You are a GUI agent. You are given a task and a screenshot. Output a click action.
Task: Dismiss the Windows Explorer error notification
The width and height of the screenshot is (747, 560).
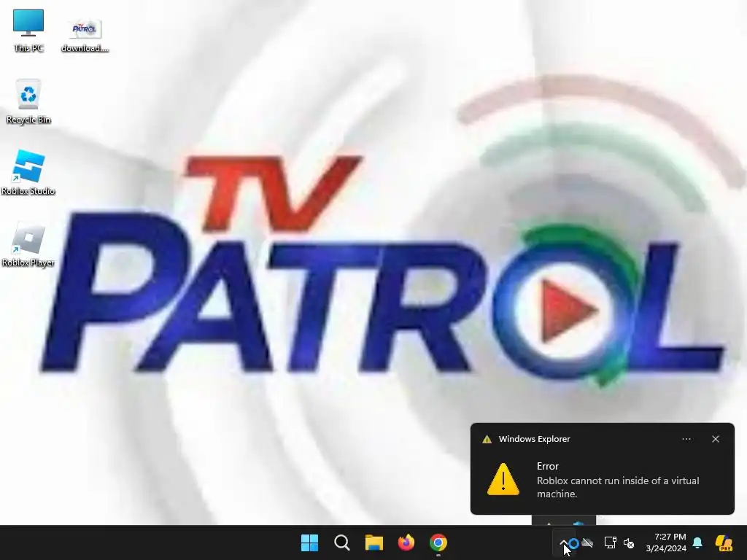[x=716, y=439]
